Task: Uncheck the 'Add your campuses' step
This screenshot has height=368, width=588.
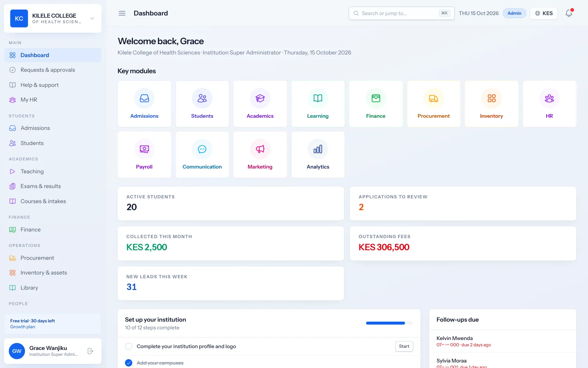Action: point(129,363)
